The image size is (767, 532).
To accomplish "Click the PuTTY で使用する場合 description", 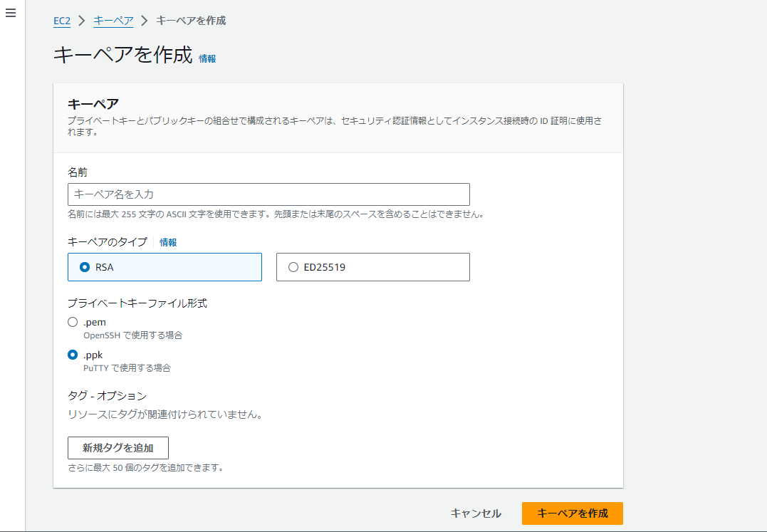I will [127, 368].
